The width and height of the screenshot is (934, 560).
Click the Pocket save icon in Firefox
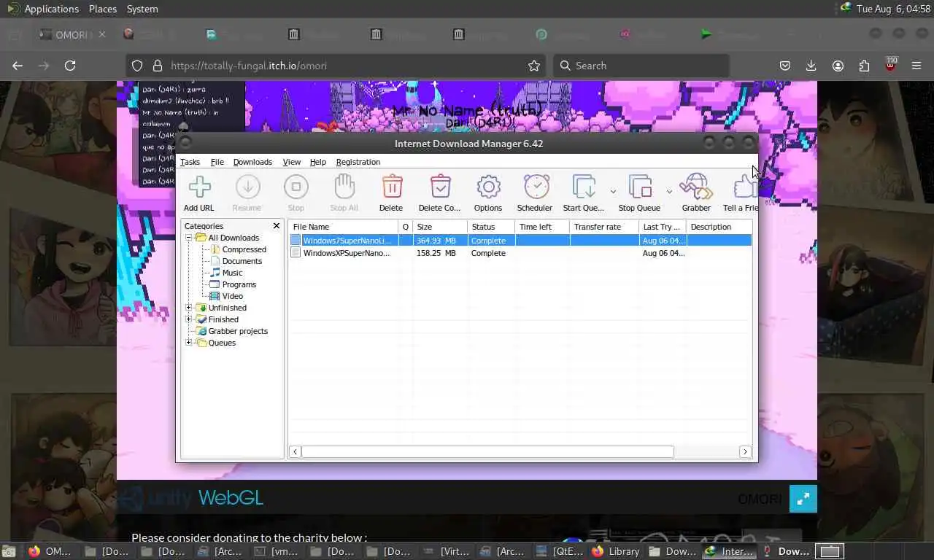tap(785, 66)
